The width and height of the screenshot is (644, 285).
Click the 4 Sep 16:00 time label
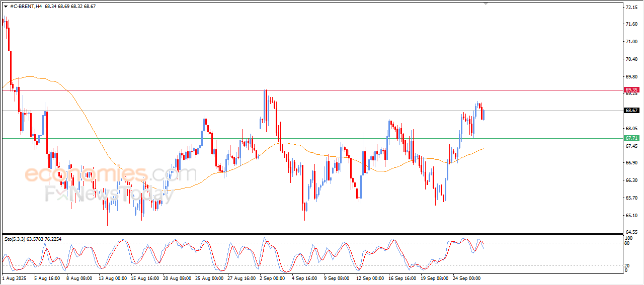click(x=304, y=277)
